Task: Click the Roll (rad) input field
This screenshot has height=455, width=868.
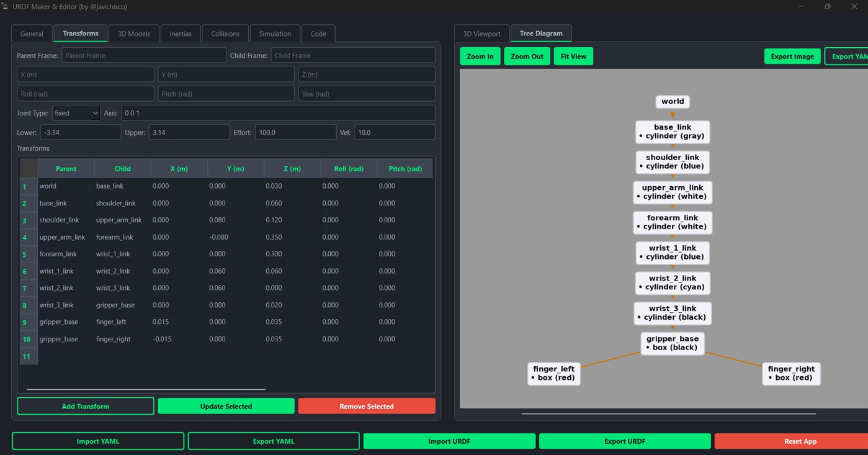Action: click(86, 94)
